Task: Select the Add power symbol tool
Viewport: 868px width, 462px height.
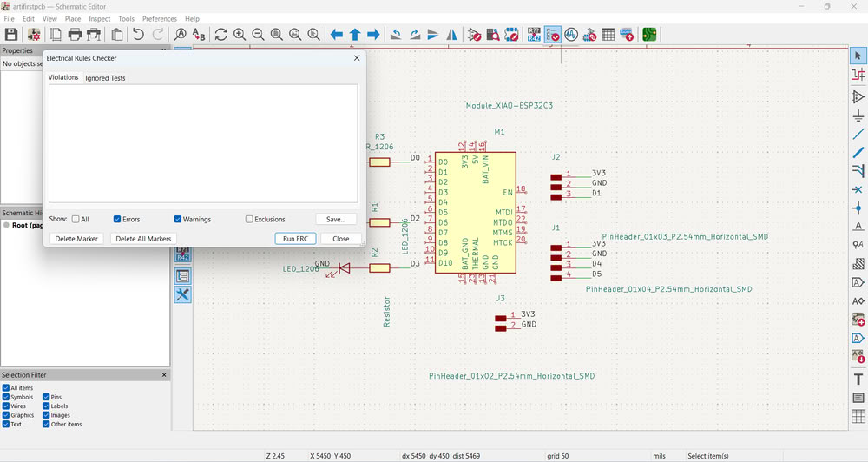Action: [x=858, y=115]
